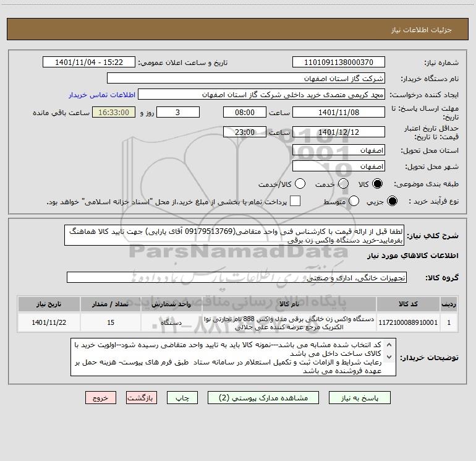Click the quantity cell 15
476x461 pixels.
111,322
